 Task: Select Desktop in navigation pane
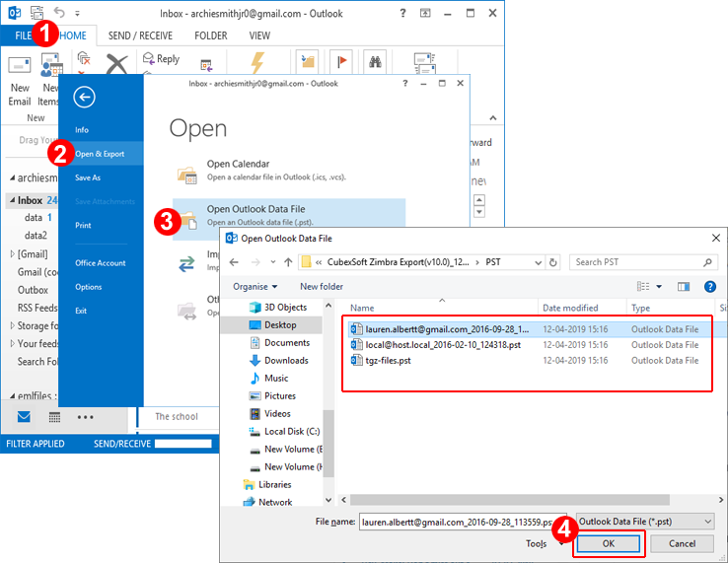tap(272, 325)
